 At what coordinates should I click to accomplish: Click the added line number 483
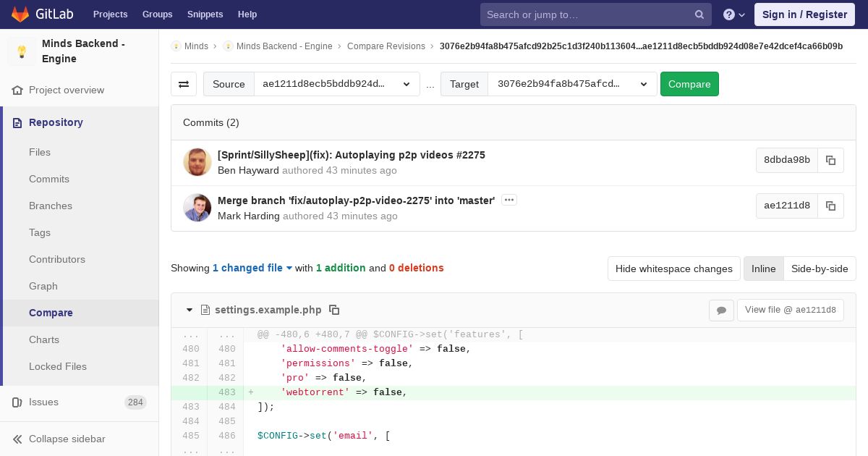227,392
